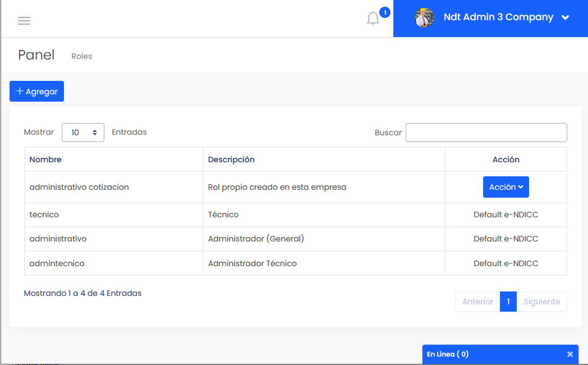Sort table by Descripción column
Viewport: 588px width, 365px height.
(231, 159)
